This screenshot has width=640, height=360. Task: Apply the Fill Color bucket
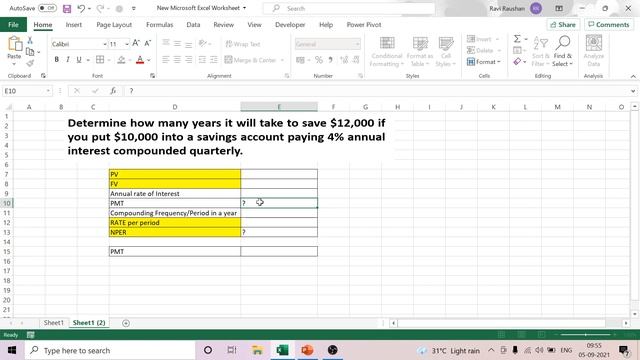point(121,60)
